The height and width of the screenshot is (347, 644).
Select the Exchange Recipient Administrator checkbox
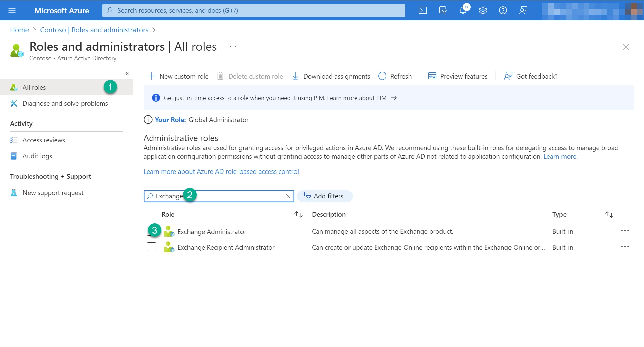point(151,247)
